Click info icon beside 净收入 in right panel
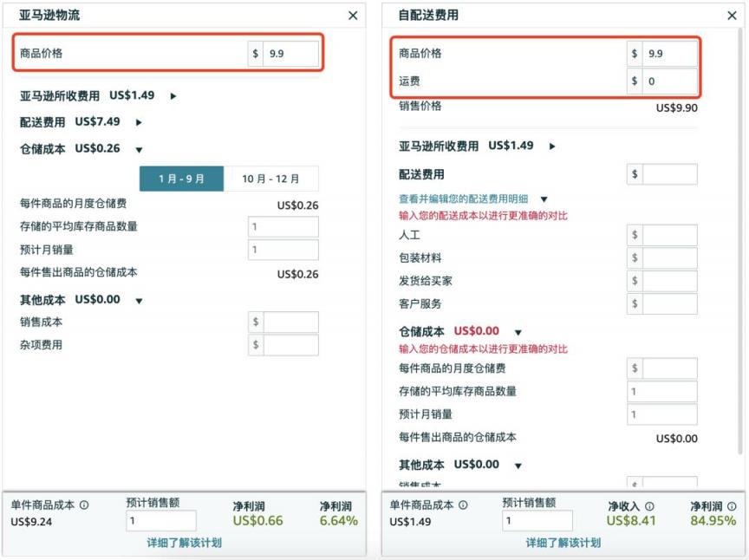Screen dimensions: 749x560 649,506
